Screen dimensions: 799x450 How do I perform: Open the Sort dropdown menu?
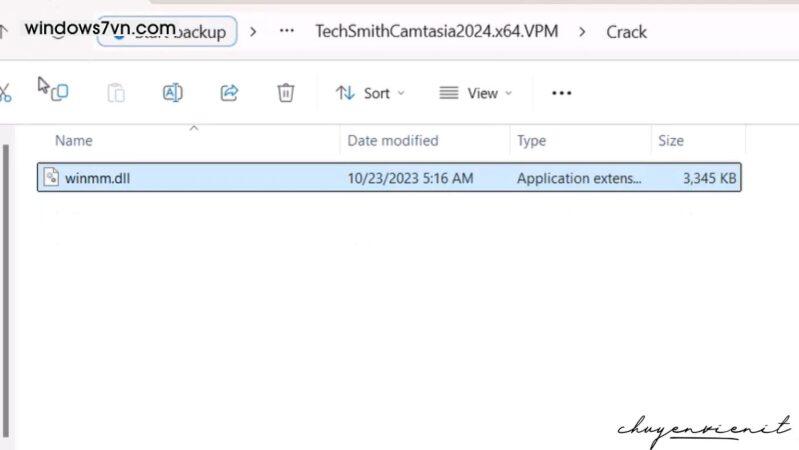[x=371, y=93]
